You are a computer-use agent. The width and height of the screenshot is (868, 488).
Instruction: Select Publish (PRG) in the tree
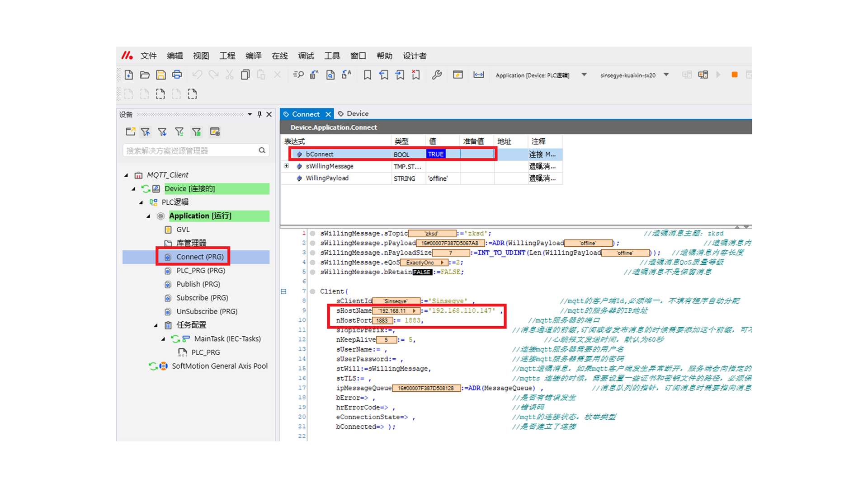(x=198, y=284)
